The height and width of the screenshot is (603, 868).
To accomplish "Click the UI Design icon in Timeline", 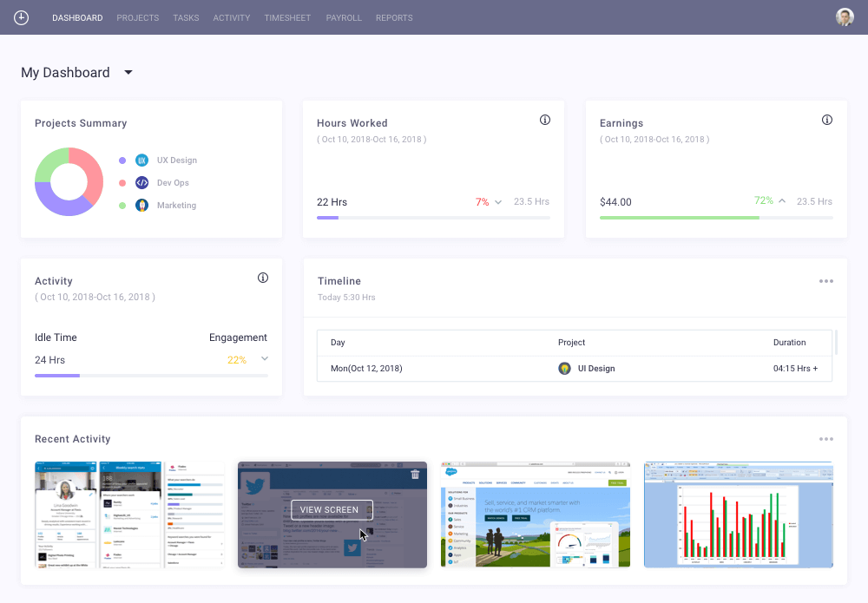I will click(564, 368).
